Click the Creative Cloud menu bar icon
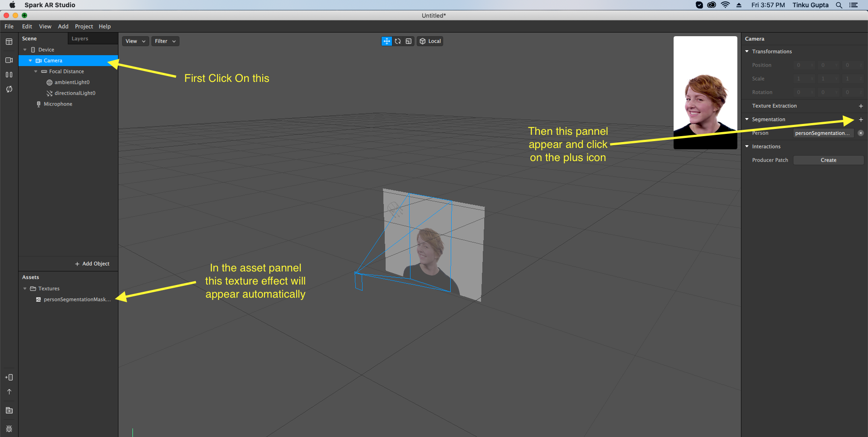Screen dimensions: 868x437 [x=712, y=5]
